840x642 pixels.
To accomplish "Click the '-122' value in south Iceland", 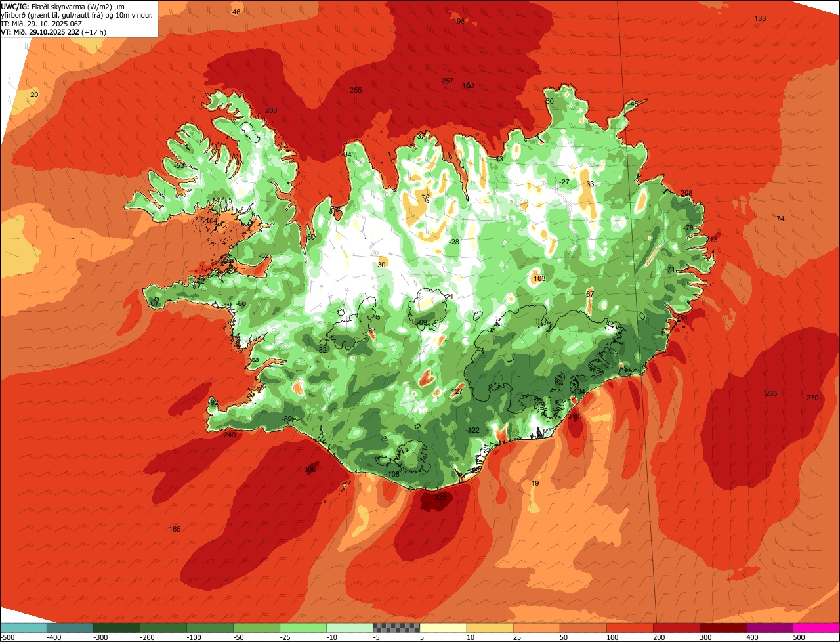I will coord(472,430).
